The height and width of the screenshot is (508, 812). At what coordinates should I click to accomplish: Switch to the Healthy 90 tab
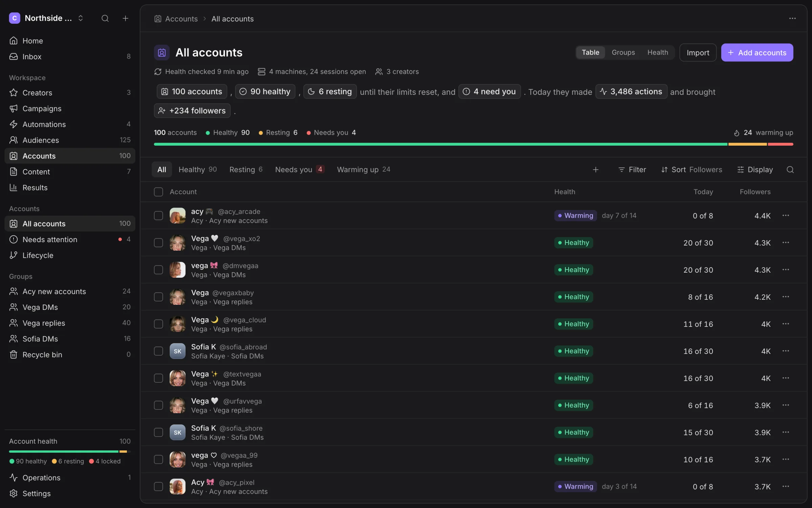tap(198, 169)
